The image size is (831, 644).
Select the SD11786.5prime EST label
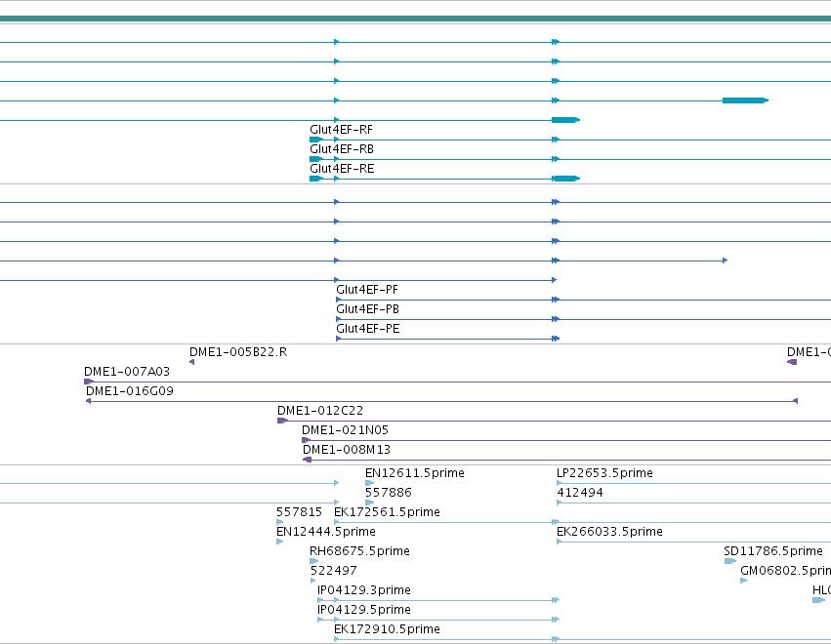click(773, 551)
